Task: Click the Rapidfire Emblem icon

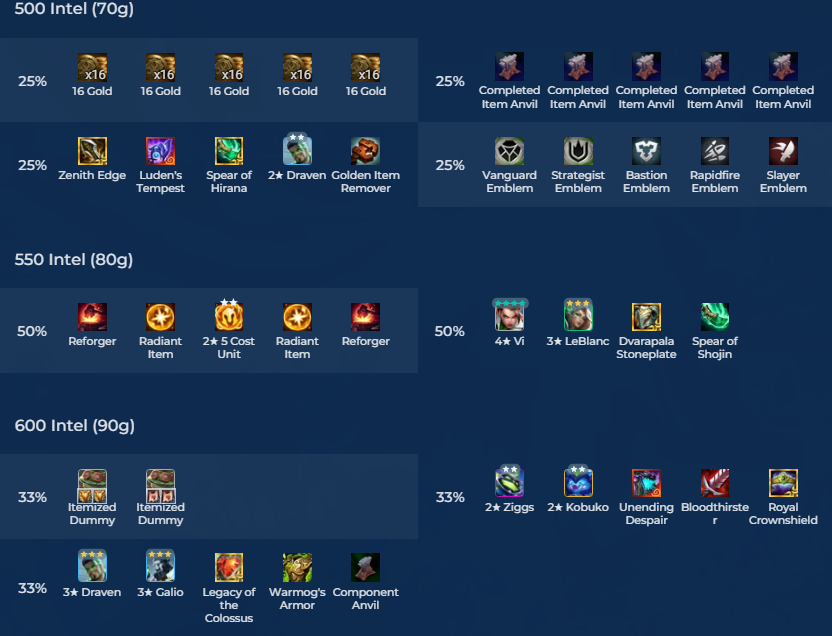Action: pyautogui.click(x=715, y=151)
